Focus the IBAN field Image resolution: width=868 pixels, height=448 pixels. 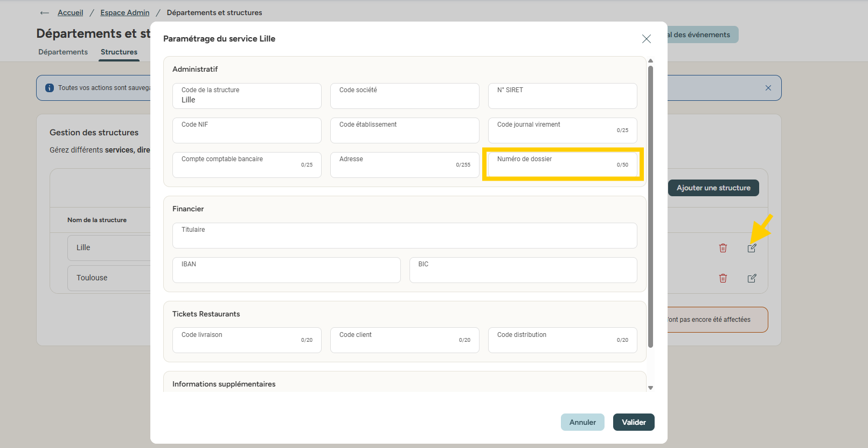(x=286, y=270)
